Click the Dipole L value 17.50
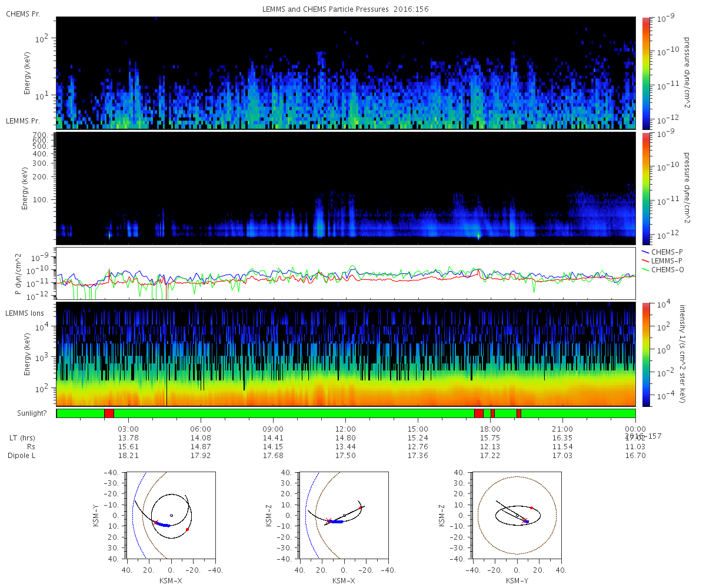The height and width of the screenshot is (588, 706). [346, 455]
